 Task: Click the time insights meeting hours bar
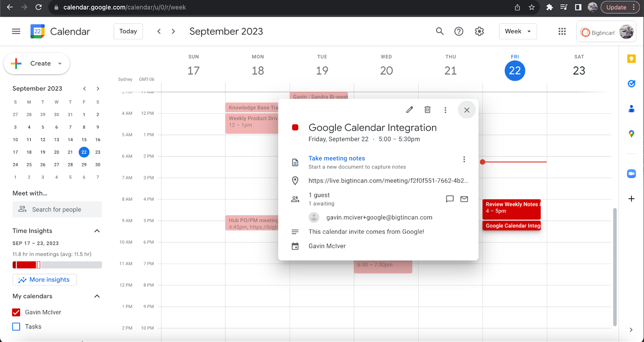(57, 265)
